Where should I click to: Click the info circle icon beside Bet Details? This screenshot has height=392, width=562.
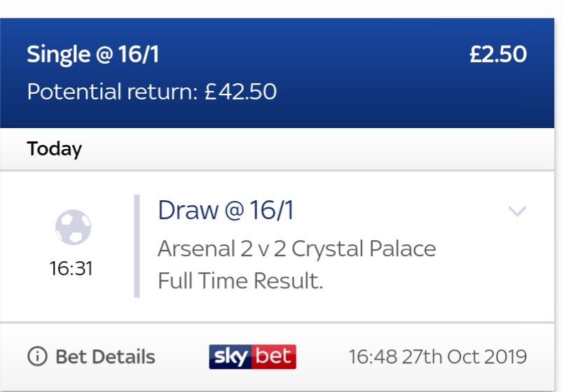click(x=37, y=356)
